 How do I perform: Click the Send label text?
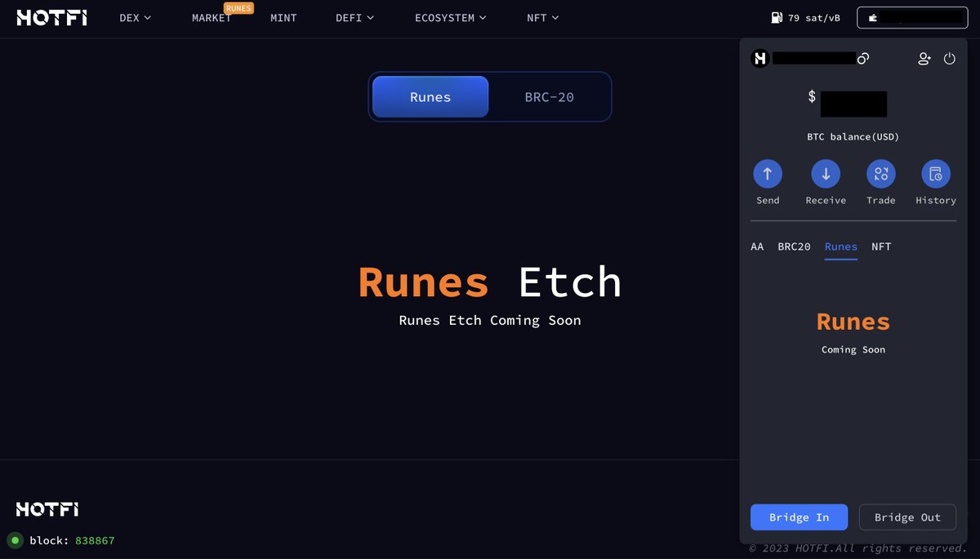click(x=768, y=200)
